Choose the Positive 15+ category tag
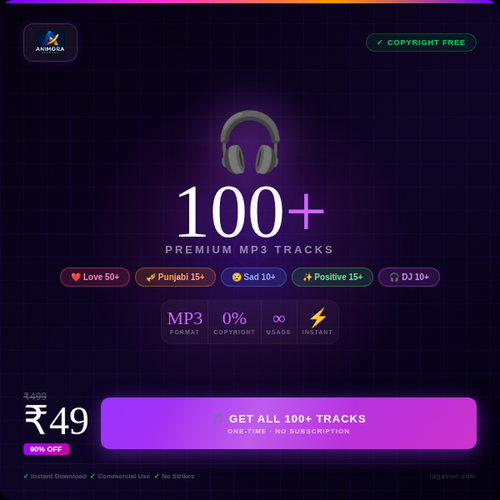Screen dimensions: 500x500 tap(332, 277)
